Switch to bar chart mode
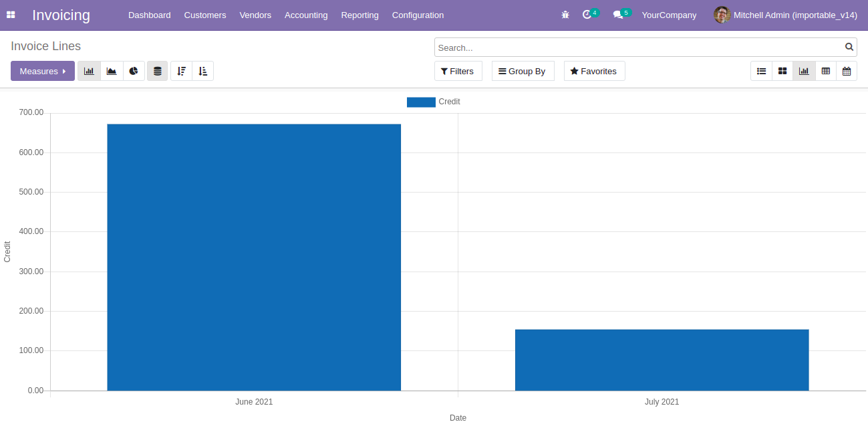The height and width of the screenshot is (426, 868). tap(89, 71)
